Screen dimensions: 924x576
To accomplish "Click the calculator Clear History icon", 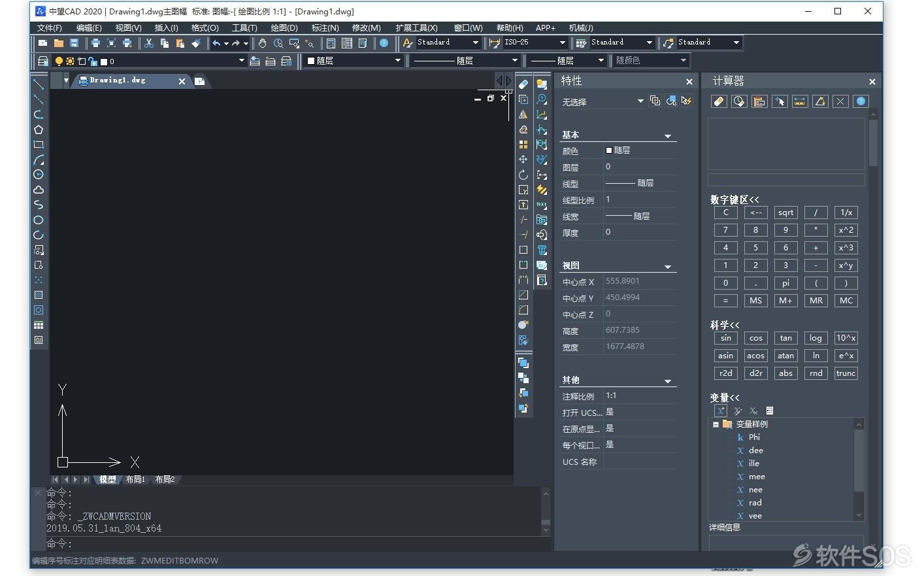I will point(739,101).
